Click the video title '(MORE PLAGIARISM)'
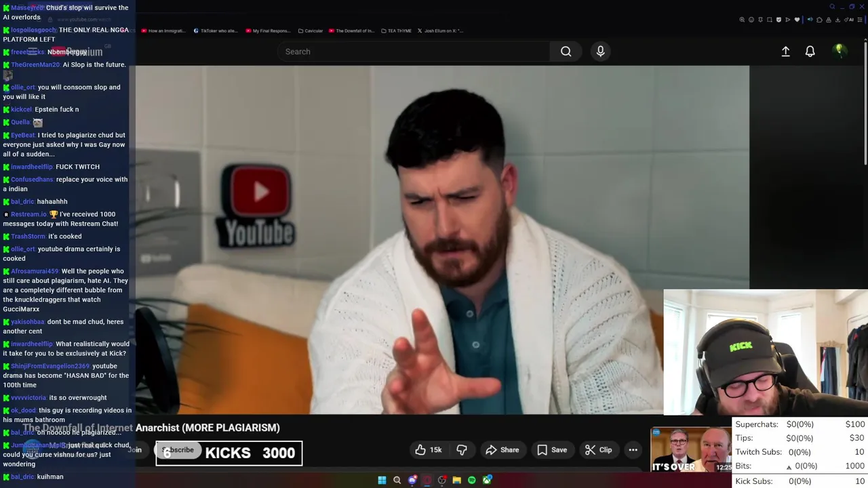The width and height of the screenshot is (868, 488). (231, 428)
